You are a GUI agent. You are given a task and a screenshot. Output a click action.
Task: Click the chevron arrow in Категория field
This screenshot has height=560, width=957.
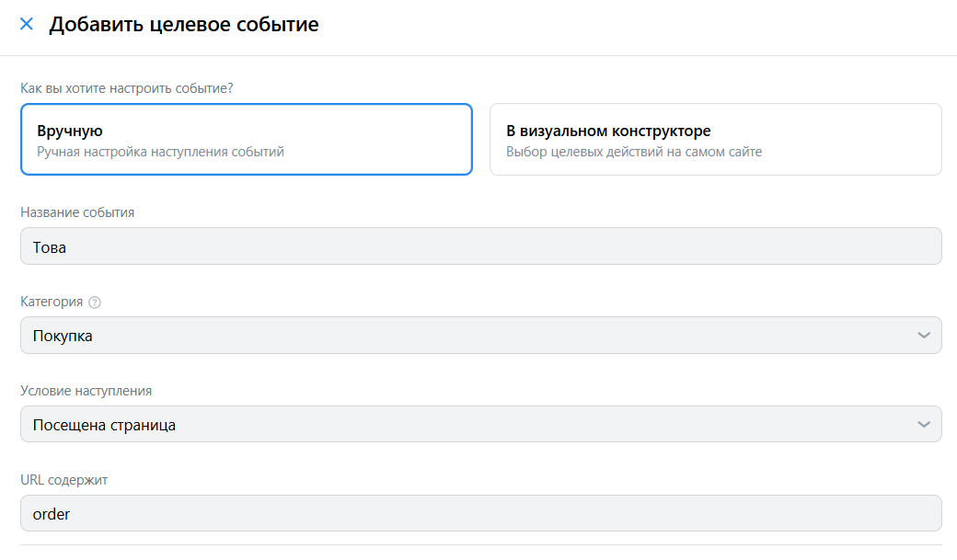924,336
